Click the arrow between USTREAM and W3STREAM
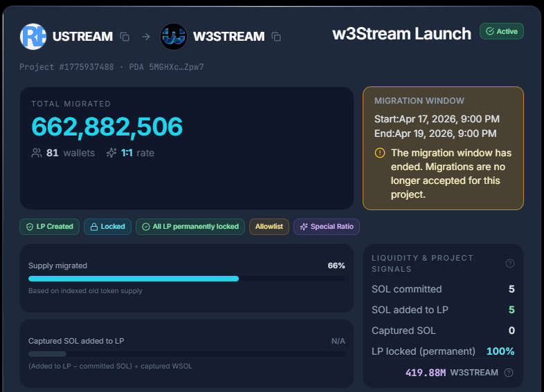Screen dimensions: 544x392 point(146,37)
